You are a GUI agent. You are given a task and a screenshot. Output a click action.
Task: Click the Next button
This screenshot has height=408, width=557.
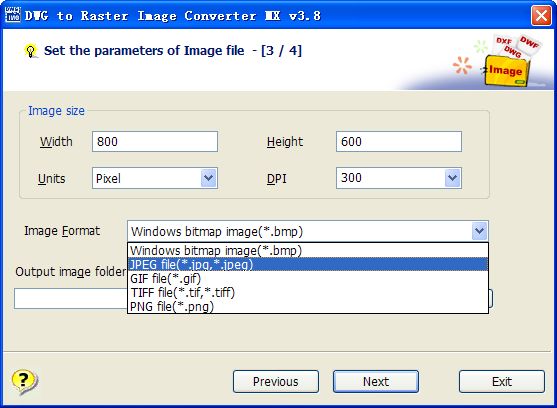click(376, 381)
